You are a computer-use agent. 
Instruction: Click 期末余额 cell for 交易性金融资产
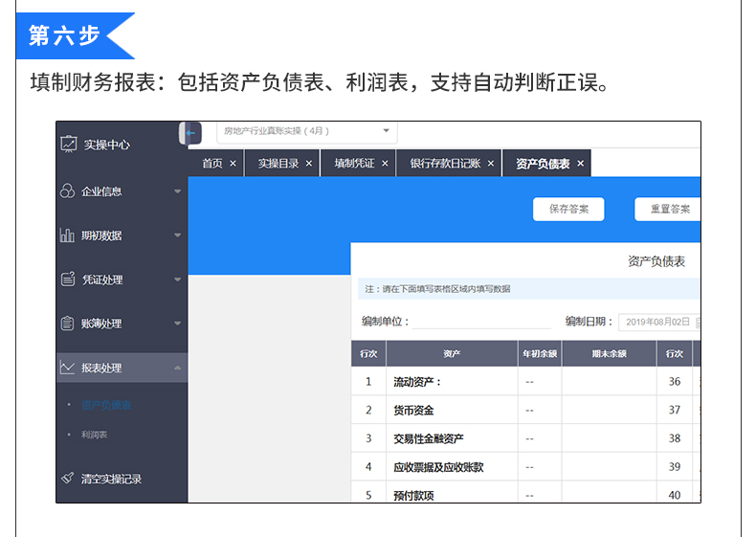click(609, 438)
